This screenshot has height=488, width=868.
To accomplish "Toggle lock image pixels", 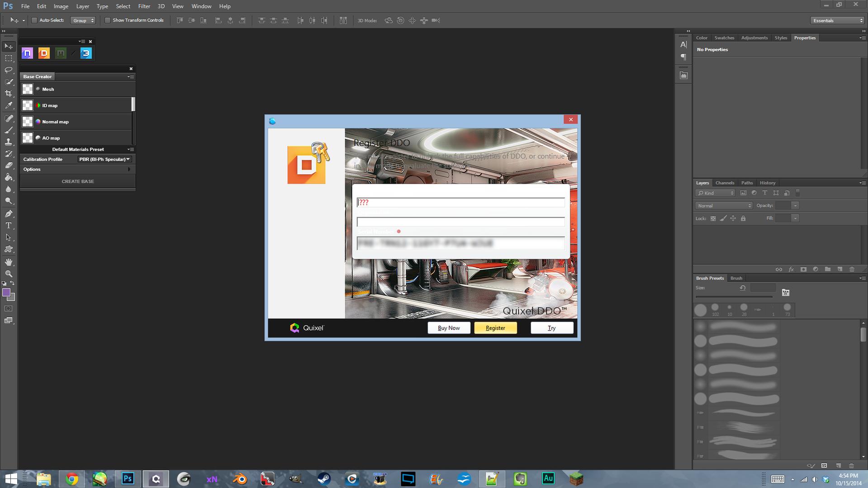I will point(723,218).
